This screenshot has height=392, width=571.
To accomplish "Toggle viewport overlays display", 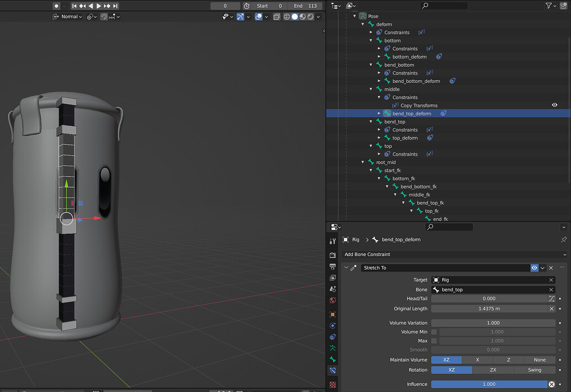I will click(x=258, y=17).
